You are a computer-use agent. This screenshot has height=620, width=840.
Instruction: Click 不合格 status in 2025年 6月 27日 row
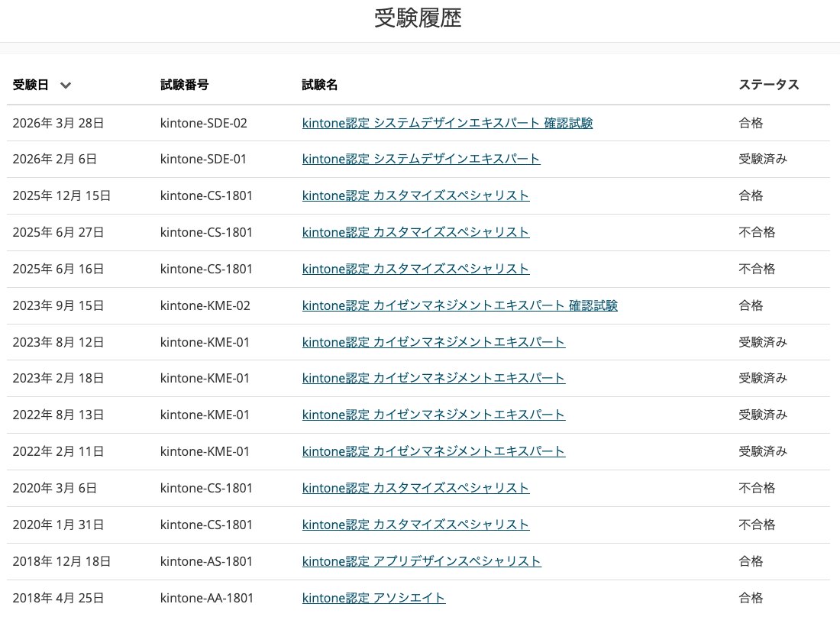click(757, 232)
